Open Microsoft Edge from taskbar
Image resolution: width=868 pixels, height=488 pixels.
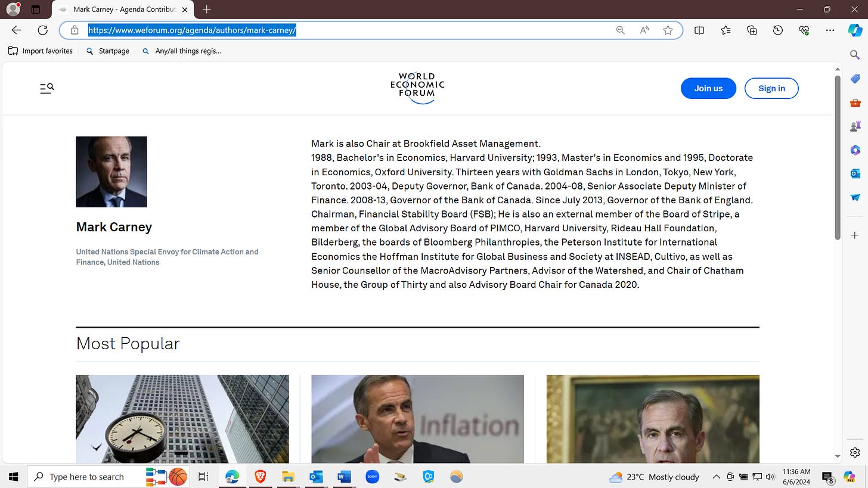click(232, 477)
